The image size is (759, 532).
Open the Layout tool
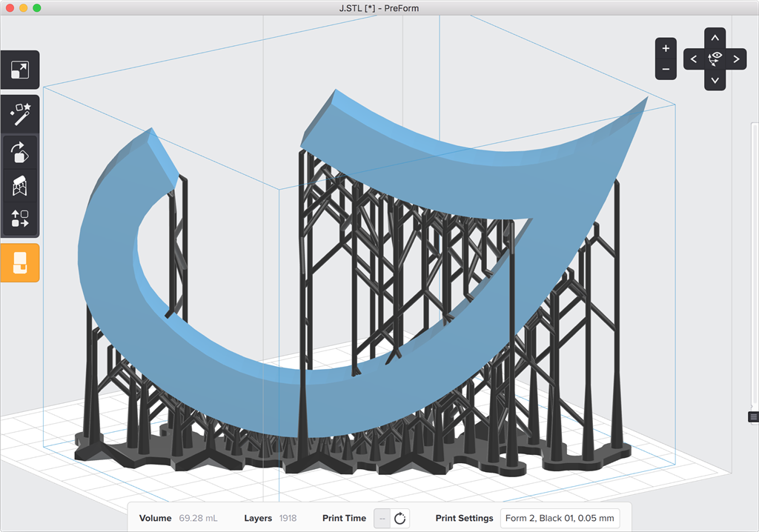[x=19, y=219]
